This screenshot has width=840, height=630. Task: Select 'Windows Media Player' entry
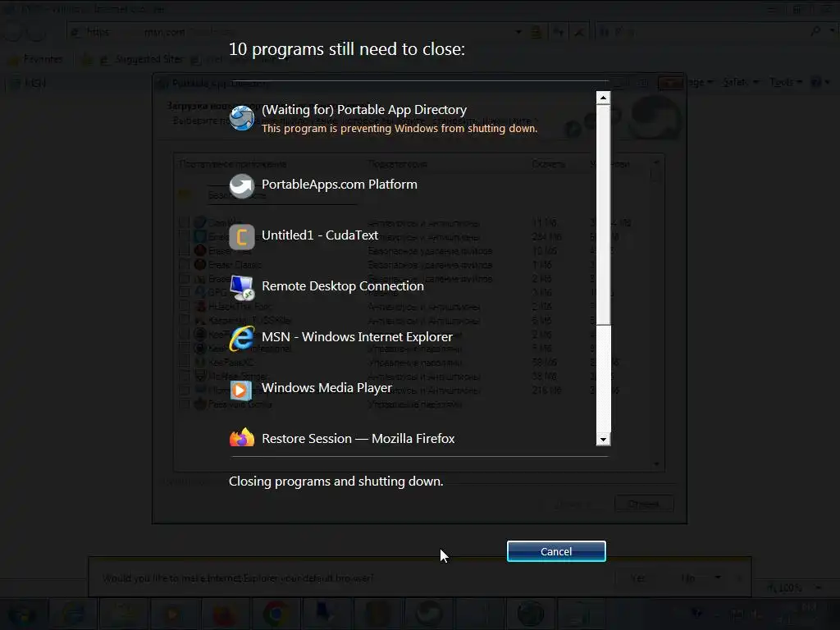[x=326, y=388]
